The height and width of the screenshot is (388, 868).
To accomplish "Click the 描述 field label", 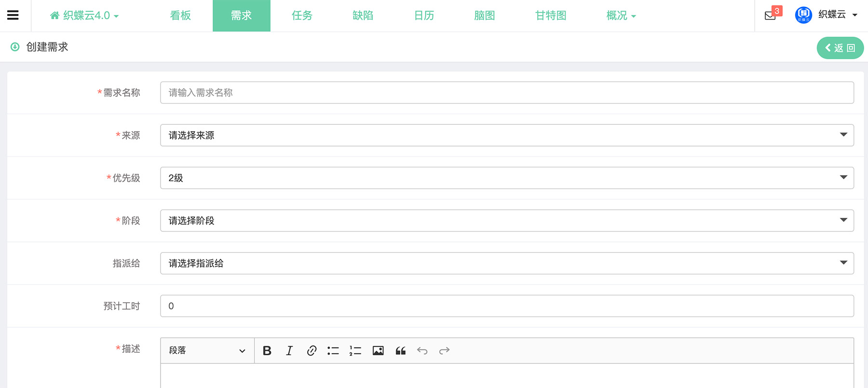I will 131,348.
